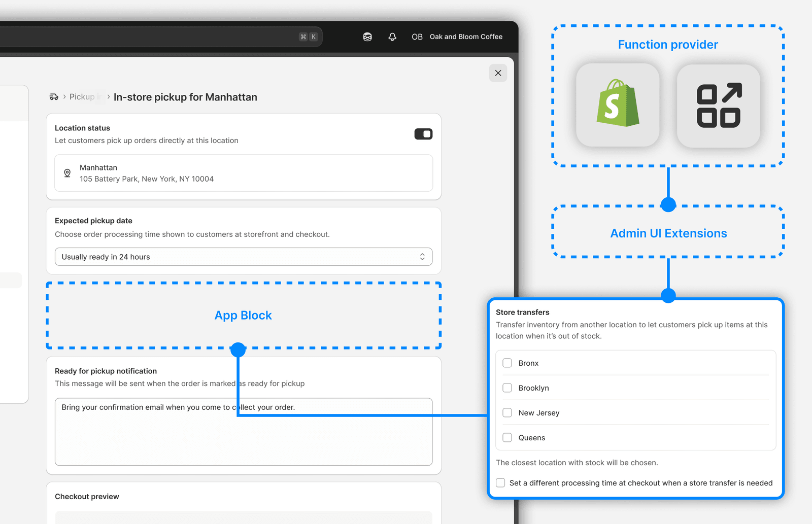The width and height of the screenshot is (812, 524).
Task: Open the Oak and Bloom Coffee store menu
Action: coord(466,37)
